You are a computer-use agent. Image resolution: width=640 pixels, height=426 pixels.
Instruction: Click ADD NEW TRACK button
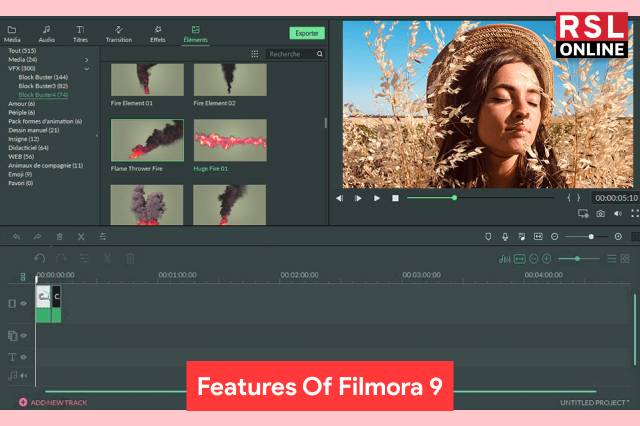point(53,402)
